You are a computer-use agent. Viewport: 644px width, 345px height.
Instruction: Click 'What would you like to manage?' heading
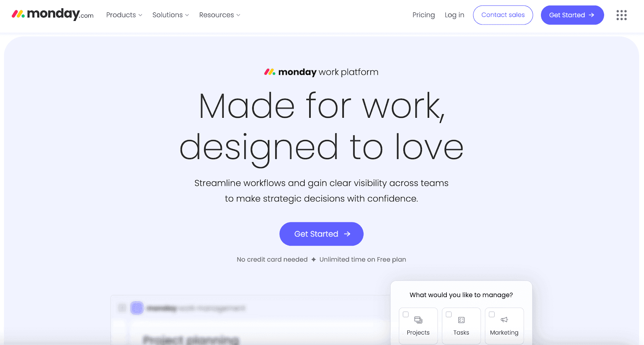point(461,295)
